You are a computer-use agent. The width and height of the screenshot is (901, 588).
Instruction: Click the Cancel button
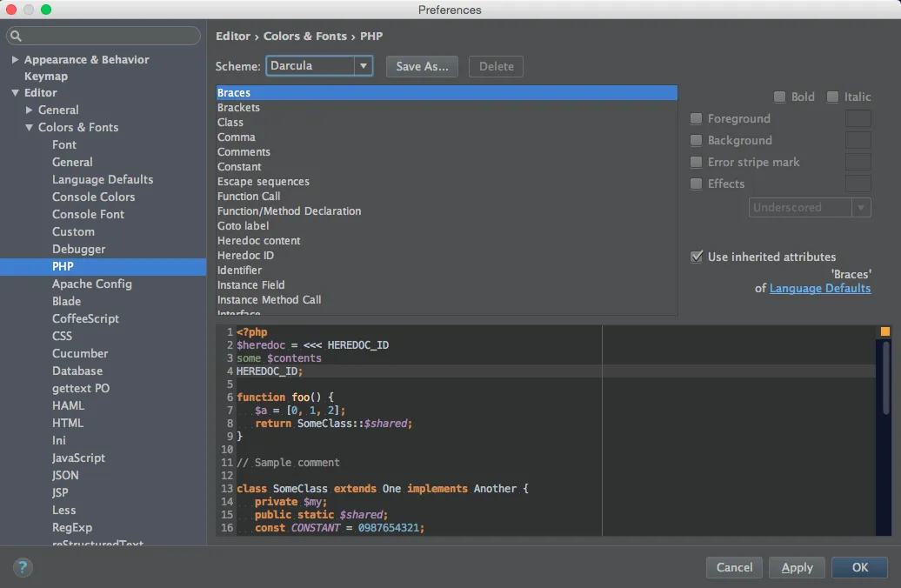coord(734,567)
